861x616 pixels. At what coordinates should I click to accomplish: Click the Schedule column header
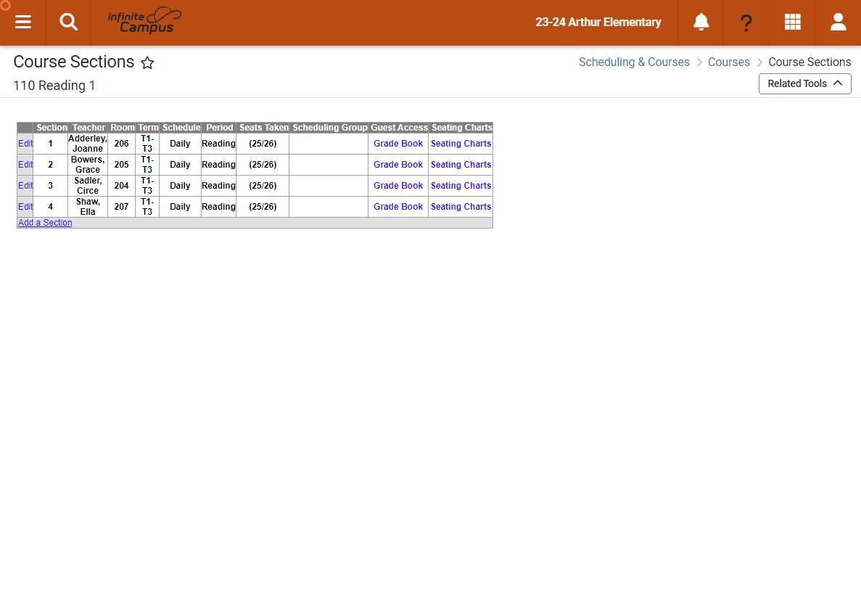181,128
